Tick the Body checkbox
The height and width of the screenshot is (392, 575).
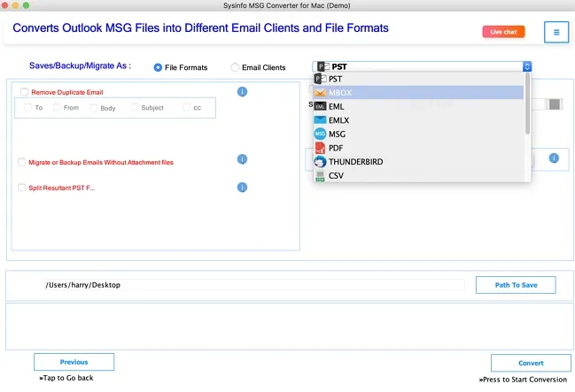pyautogui.click(x=94, y=108)
